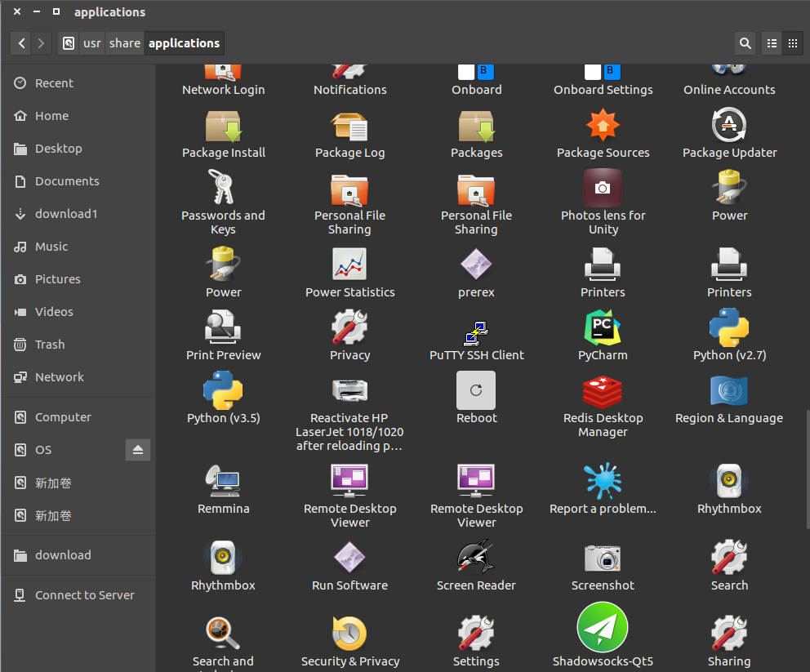The height and width of the screenshot is (672, 810).
Task: Browse Network in the sidebar
Action: point(78,377)
